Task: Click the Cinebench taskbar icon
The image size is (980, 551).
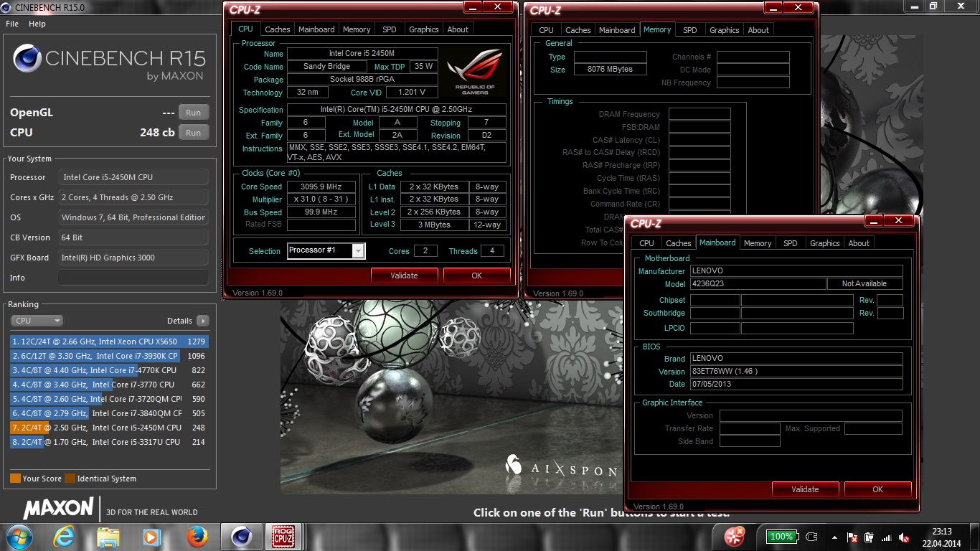Action: 241,537
